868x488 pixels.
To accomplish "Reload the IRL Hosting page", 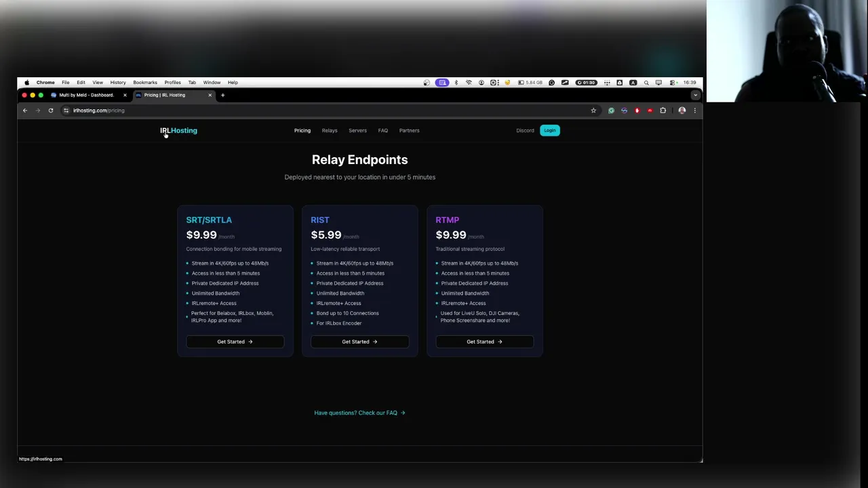I will tap(50, 110).
